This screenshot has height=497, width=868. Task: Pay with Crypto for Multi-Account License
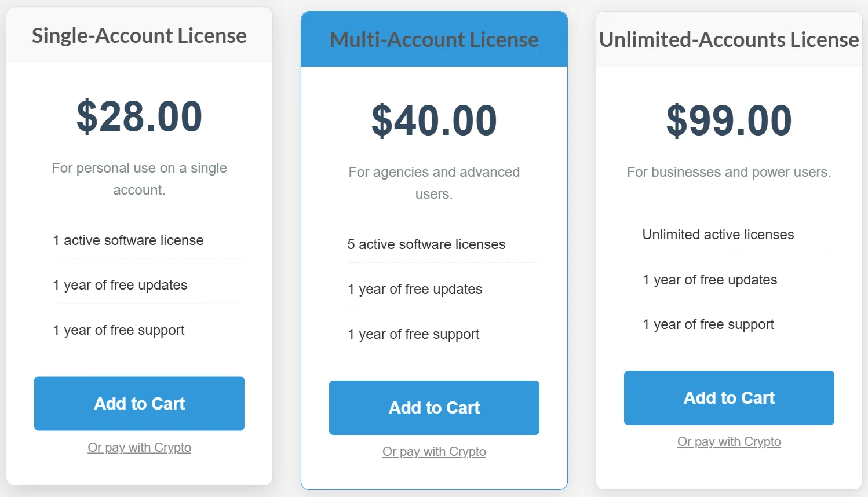[434, 451]
